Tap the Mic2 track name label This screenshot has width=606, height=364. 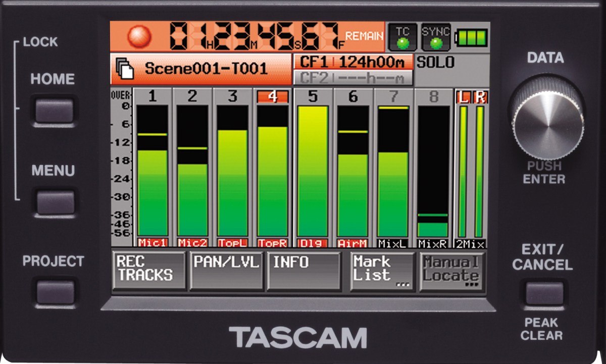tap(192, 243)
